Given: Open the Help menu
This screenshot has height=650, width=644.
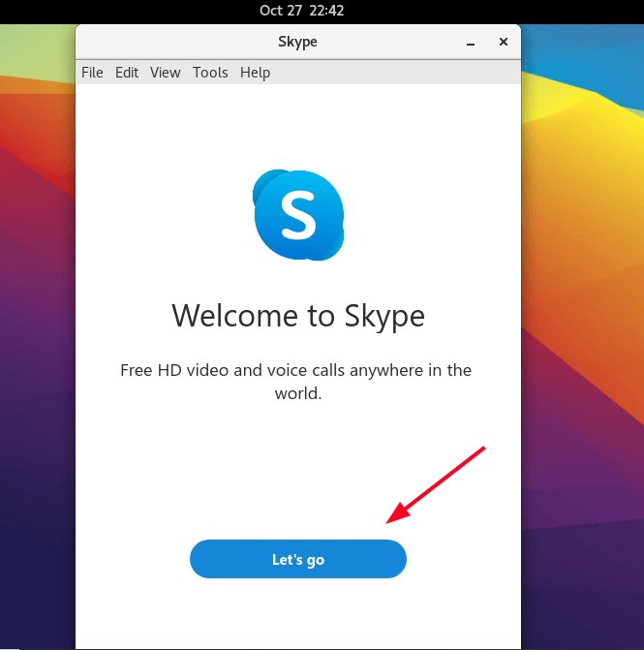Looking at the screenshot, I should [255, 73].
